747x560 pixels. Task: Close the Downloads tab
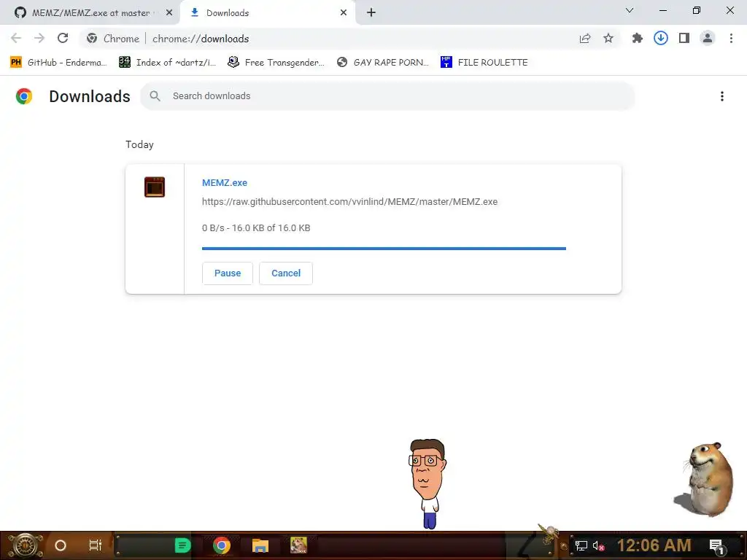point(344,12)
